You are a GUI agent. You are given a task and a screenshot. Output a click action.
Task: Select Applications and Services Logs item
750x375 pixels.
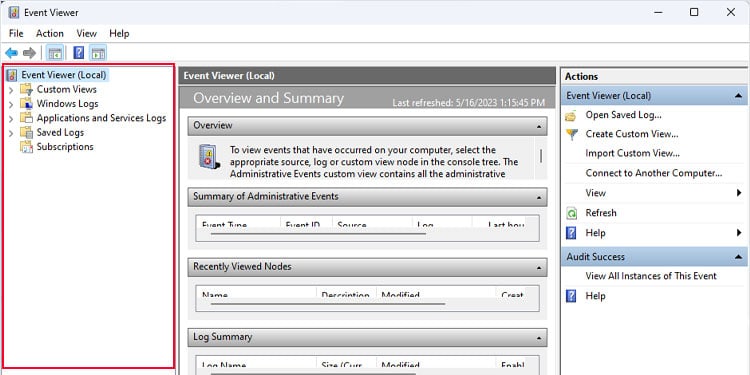point(101,118)
